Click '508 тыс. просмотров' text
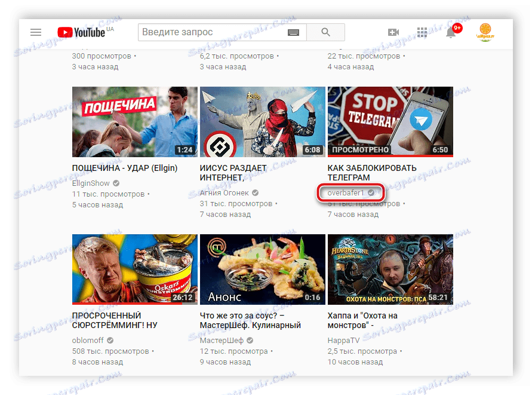This screenshot has width=532, height=395. [x=110, y=351]
